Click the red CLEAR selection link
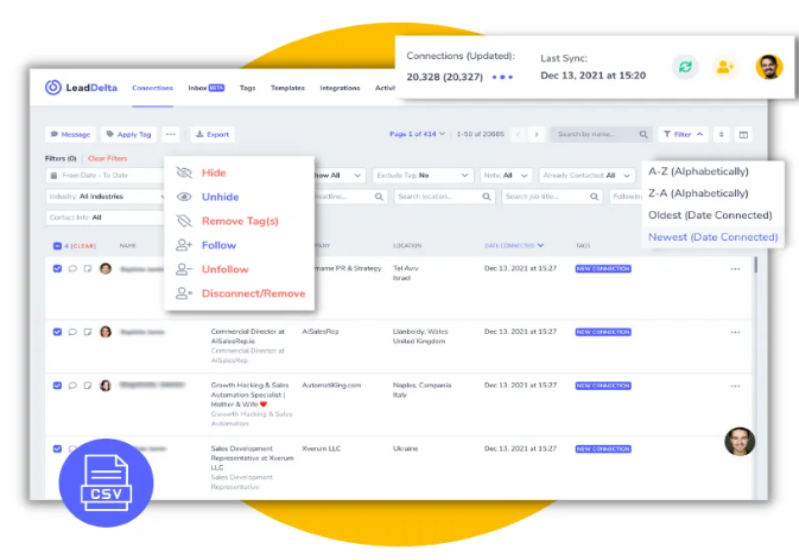Screen dimensions: 799x560 click(x=83, y=246)
